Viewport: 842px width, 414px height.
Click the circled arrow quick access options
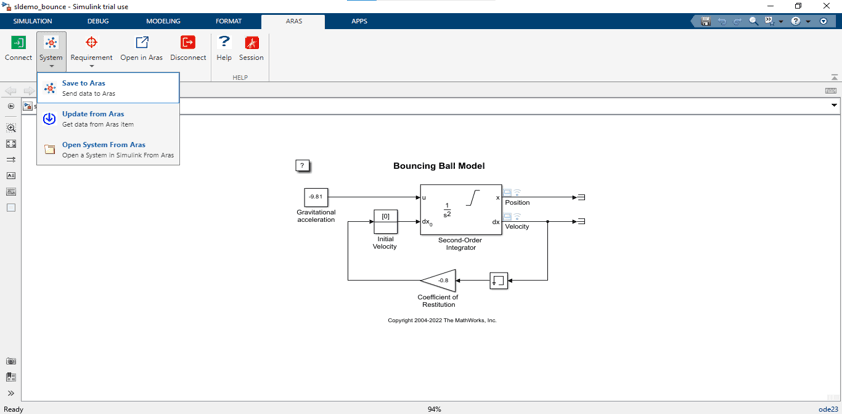point(824,21)
